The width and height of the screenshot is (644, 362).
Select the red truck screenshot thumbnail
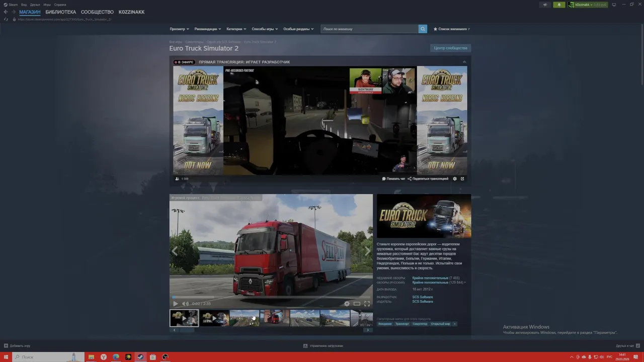(x=275, y=318)
